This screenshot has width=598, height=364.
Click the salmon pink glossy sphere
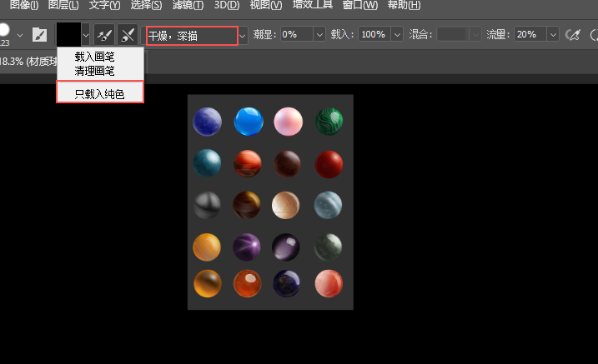tap(329, 284)
